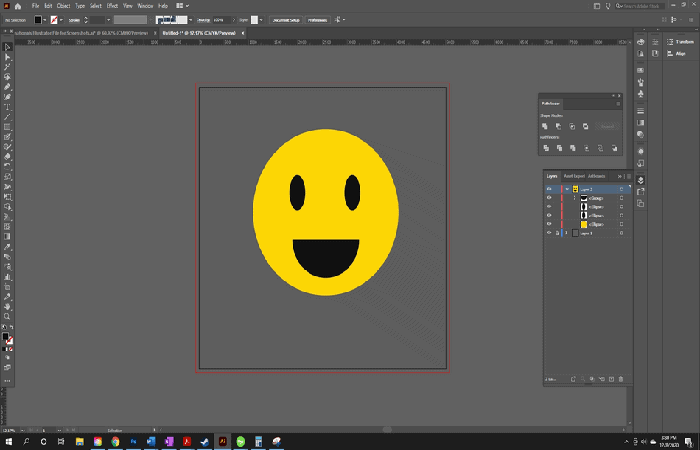
Task: Select the Pen tool
Action: (x=7, y=87)
